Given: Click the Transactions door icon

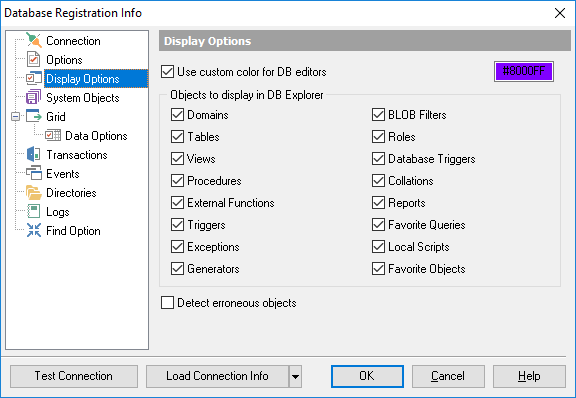Looking at the screenshot, I should click(34, 154).
